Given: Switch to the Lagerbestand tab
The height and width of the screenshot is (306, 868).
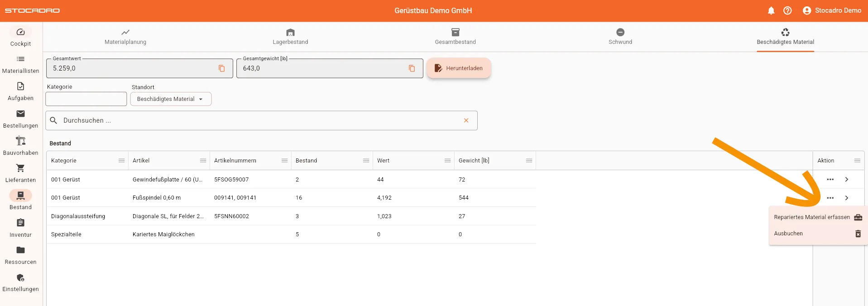Looking at the screenshot, I should pos(290,37).
